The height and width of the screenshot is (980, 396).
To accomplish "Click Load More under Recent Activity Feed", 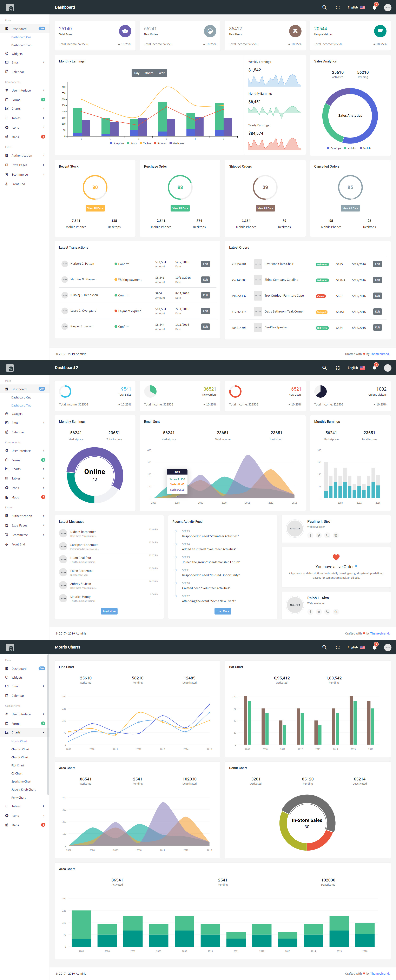I will 223,611.
